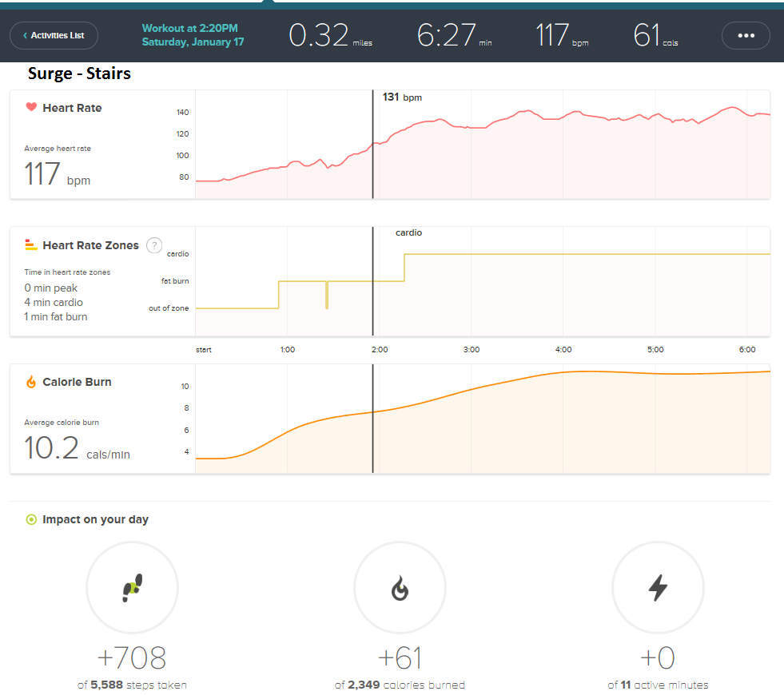Click the 140 heart rate axis label
Image resolution: width=784 pixels, height=695 pixels.
tap(182, 113)
